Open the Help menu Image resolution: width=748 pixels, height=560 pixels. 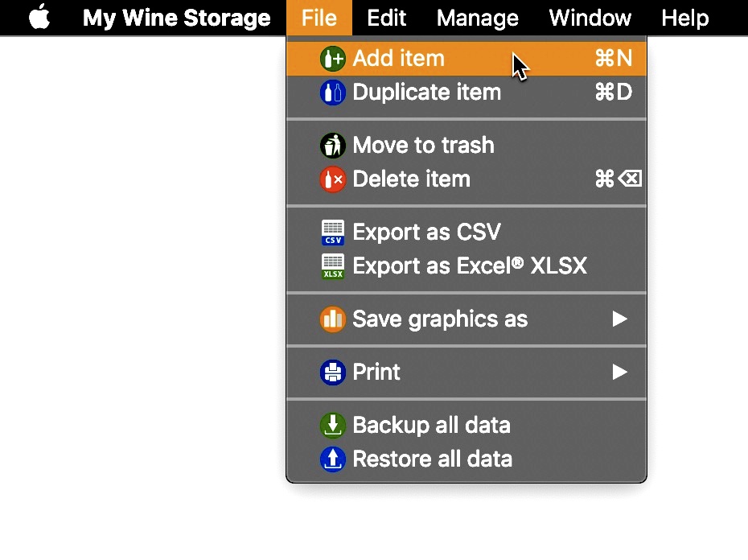[685, 19]
